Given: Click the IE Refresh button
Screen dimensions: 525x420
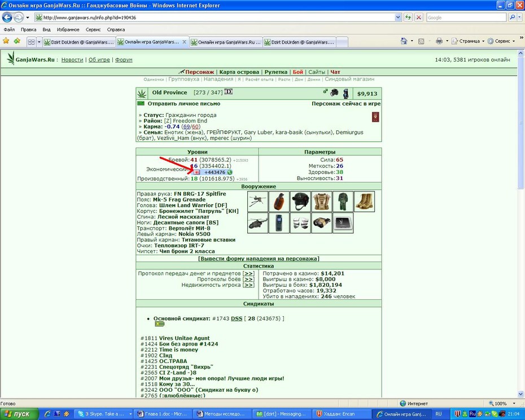Looking at the screenshot, I should coord(408,17).
